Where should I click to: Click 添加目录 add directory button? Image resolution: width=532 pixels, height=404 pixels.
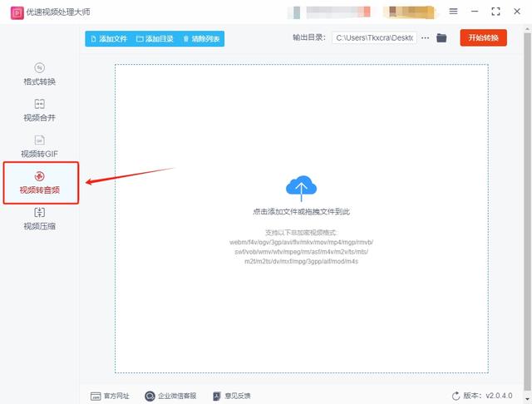click(155, 39)
